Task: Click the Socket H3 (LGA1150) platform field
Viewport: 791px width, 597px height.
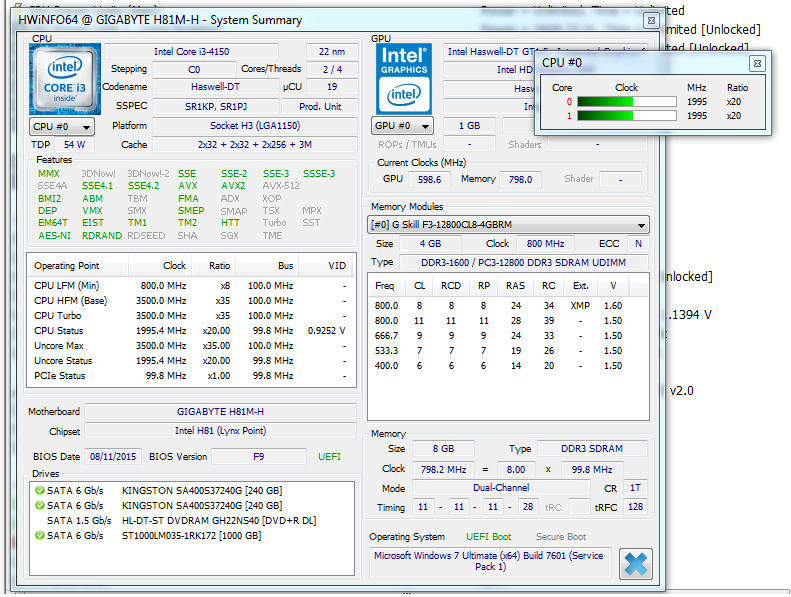Action: click(255, 126)
